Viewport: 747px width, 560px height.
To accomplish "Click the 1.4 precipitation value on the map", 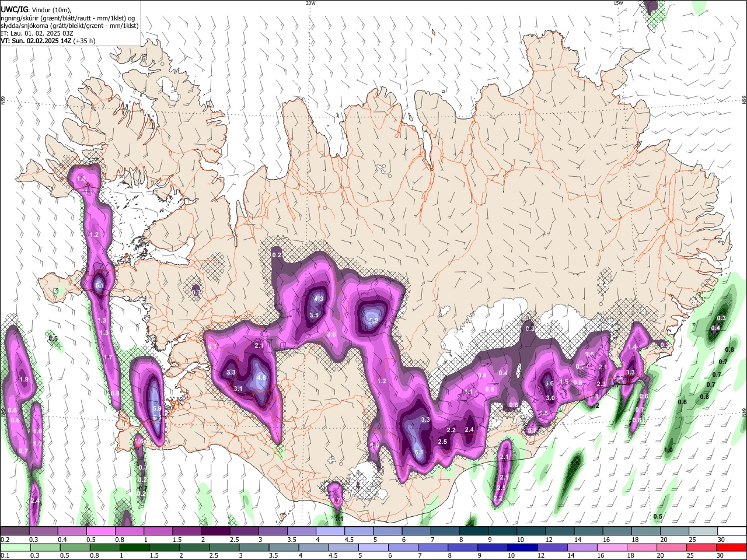I will coord(632,346).
